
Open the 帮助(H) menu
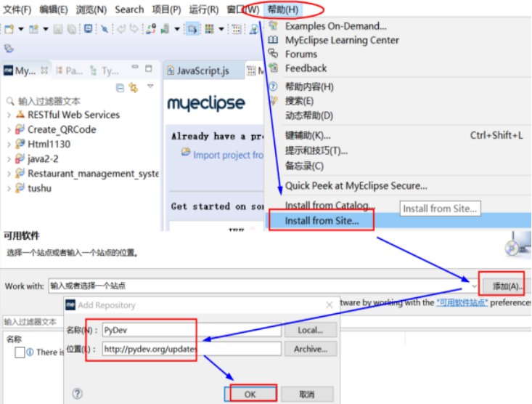[282, 9]
